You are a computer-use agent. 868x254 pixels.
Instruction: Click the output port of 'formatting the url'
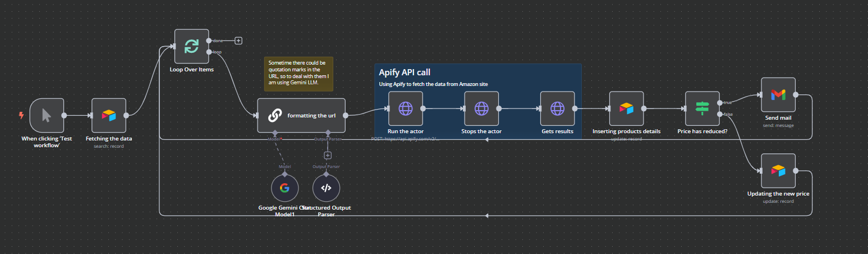point(346,115)
